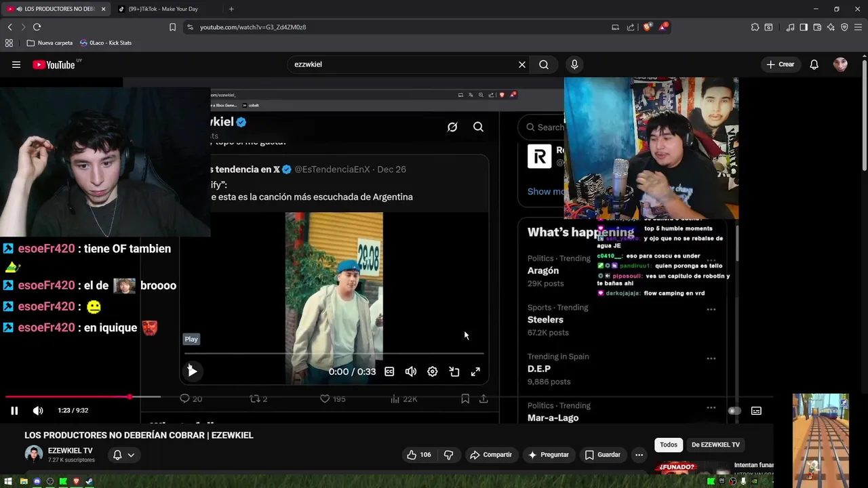Select the Todos filter chip
This screenshot has height=488, width=868.
669,445
